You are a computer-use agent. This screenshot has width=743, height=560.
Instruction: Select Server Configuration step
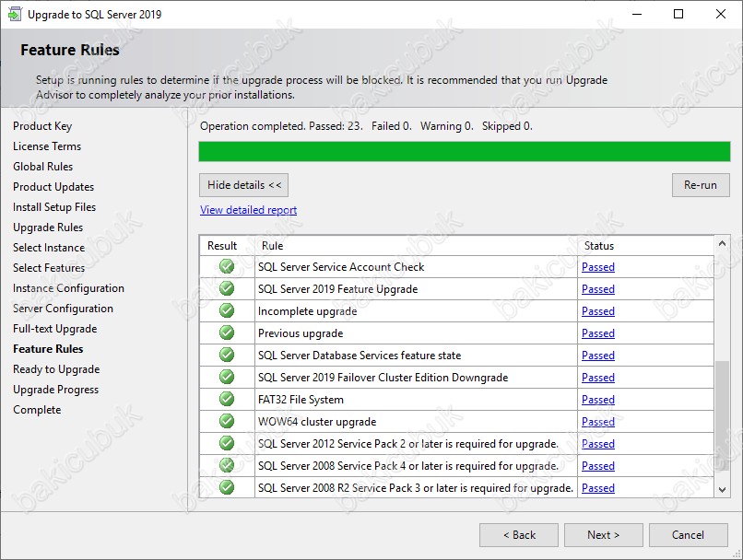tap(63, 309)
